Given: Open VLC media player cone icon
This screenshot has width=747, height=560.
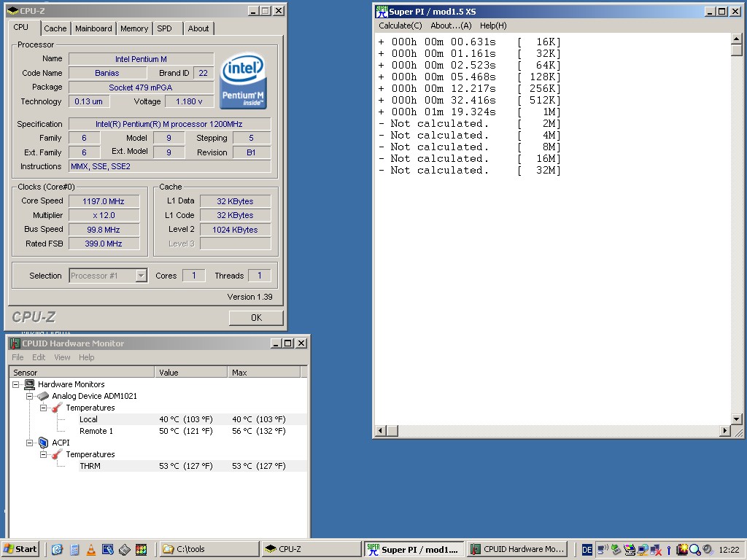Looking at the screenshot, I should coord(91,550).
